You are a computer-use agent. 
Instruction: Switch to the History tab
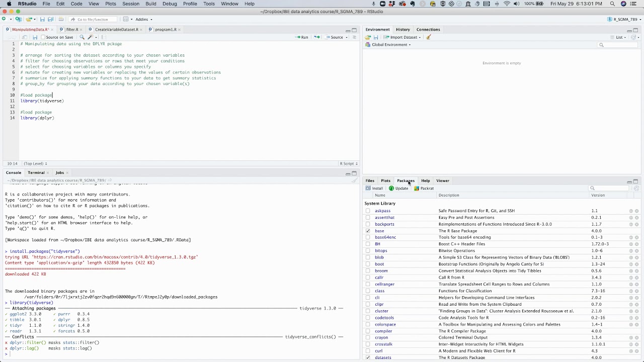(403, 30)
